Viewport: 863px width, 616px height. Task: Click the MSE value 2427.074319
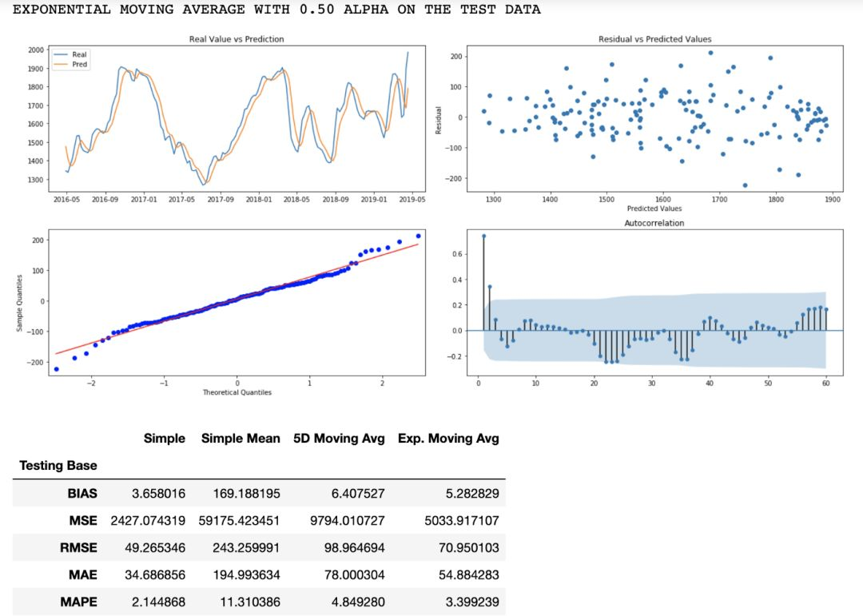tap(148, 520)
